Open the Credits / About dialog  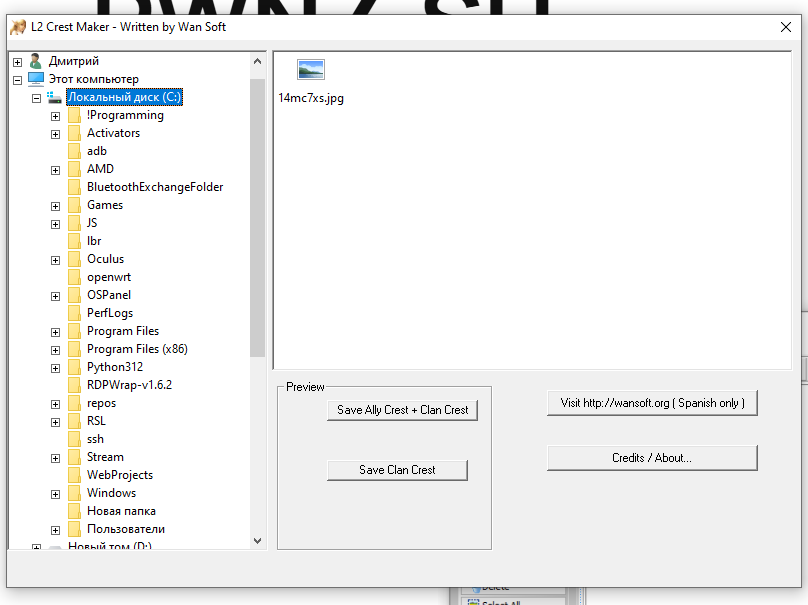click(x=652, y=458)
